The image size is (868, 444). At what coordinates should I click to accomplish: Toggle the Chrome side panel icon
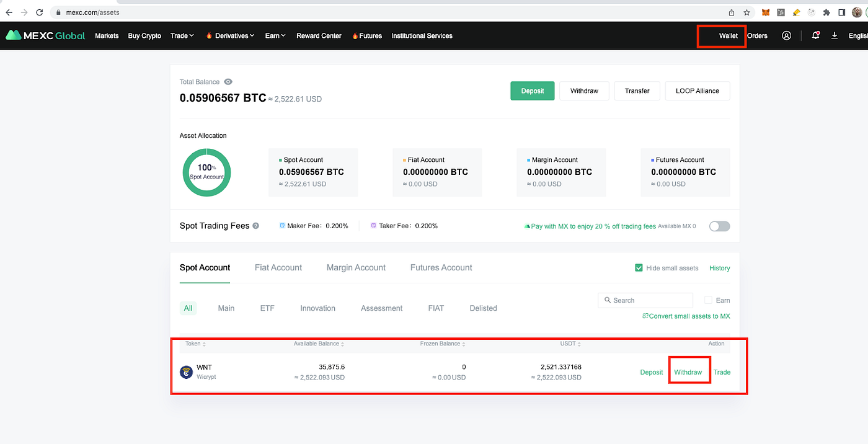point(842,12)
